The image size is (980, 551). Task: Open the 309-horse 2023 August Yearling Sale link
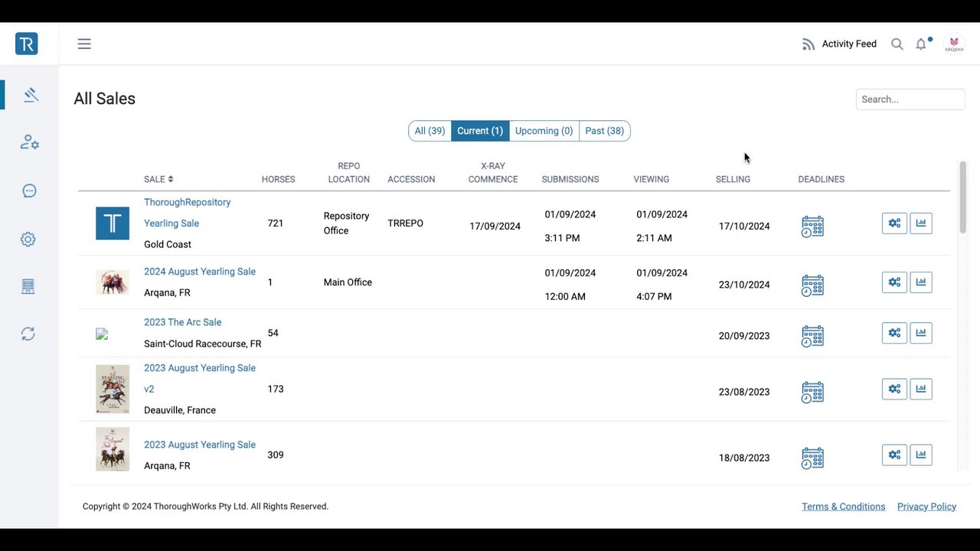point(200,445)
